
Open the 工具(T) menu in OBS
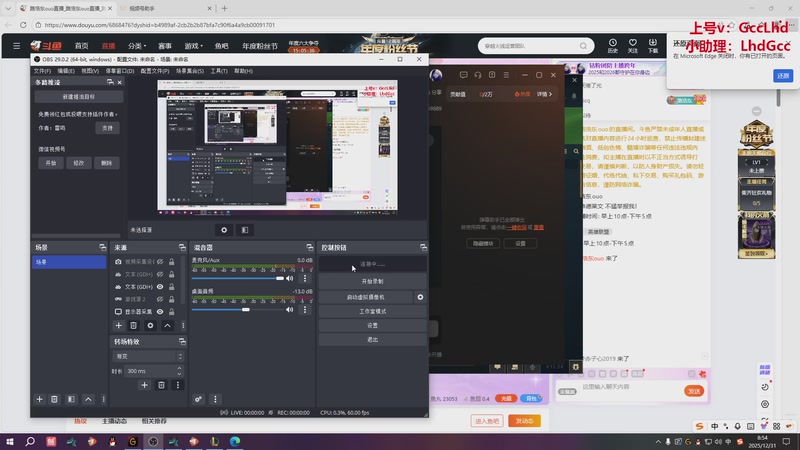click(219, 71)
